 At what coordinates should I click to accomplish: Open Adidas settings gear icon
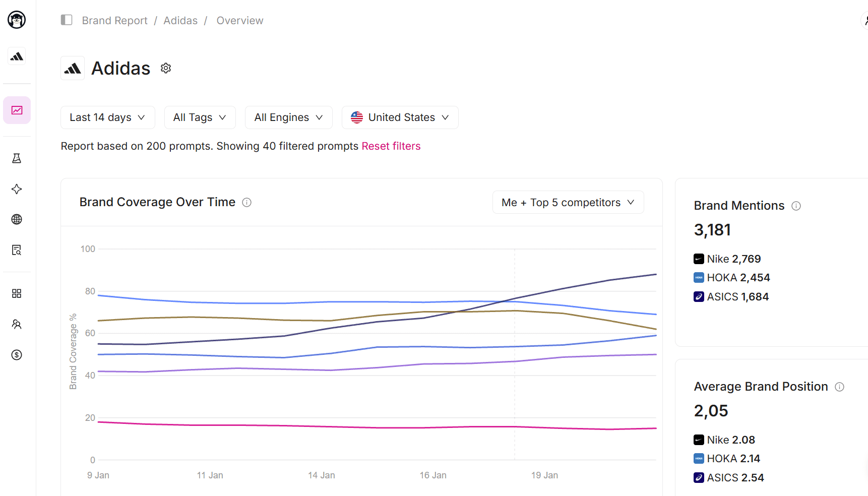pyautogui.click(x=166, y=68)
